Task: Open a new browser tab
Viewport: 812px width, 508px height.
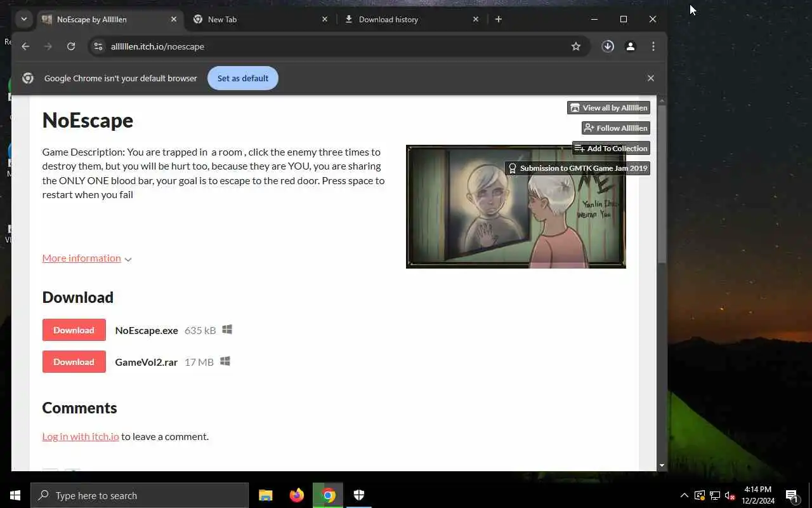Action: 499,19
